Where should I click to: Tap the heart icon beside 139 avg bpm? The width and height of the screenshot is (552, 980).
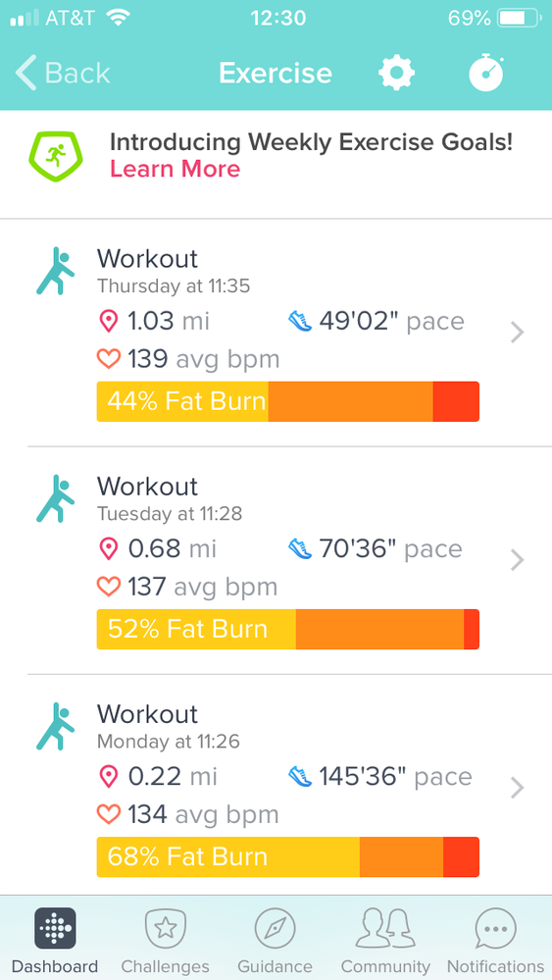coord(109,359)
